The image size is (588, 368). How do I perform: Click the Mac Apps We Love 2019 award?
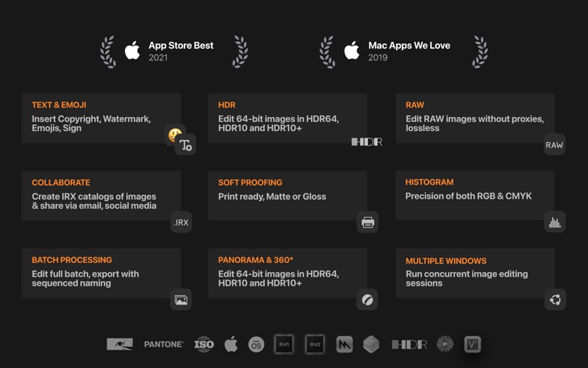(403, 51)
